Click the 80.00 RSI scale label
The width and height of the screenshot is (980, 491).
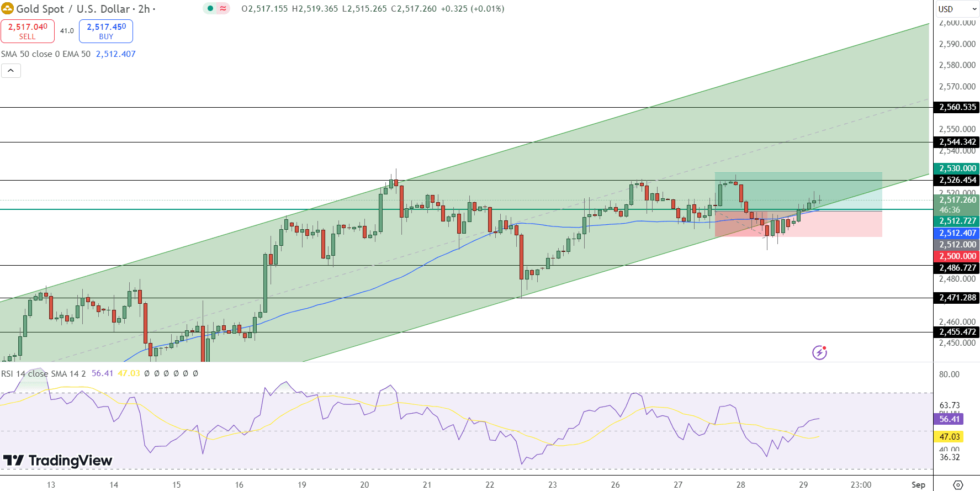coord(949,374)
